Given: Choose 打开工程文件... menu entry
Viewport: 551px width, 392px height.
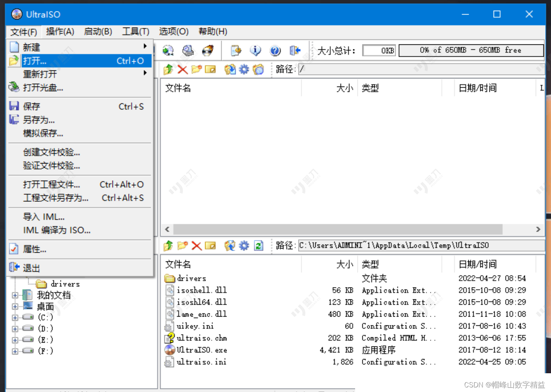Looking at the screenshot, I should click(80, 185).
